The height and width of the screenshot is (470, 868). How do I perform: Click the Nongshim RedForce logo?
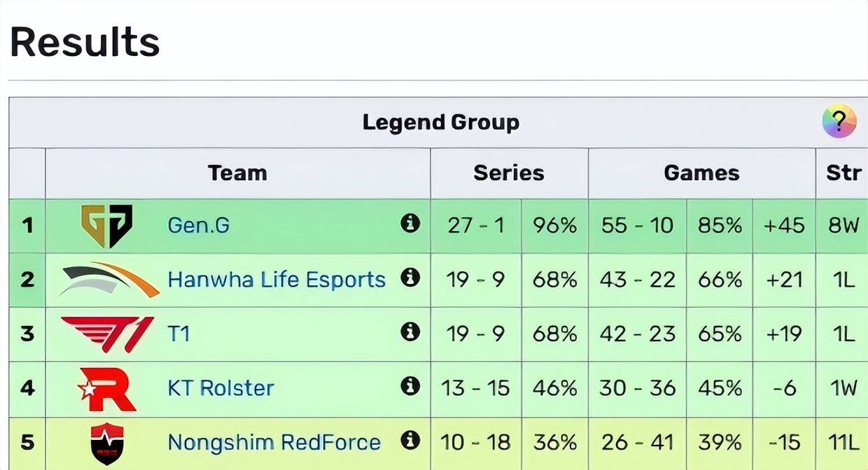107,443
